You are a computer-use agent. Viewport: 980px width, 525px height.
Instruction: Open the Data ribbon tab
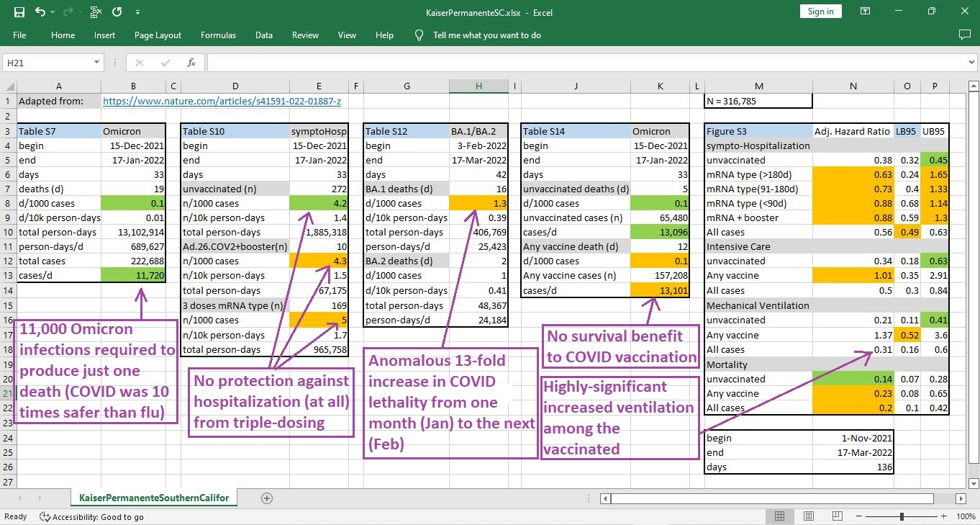pos(264,35)
